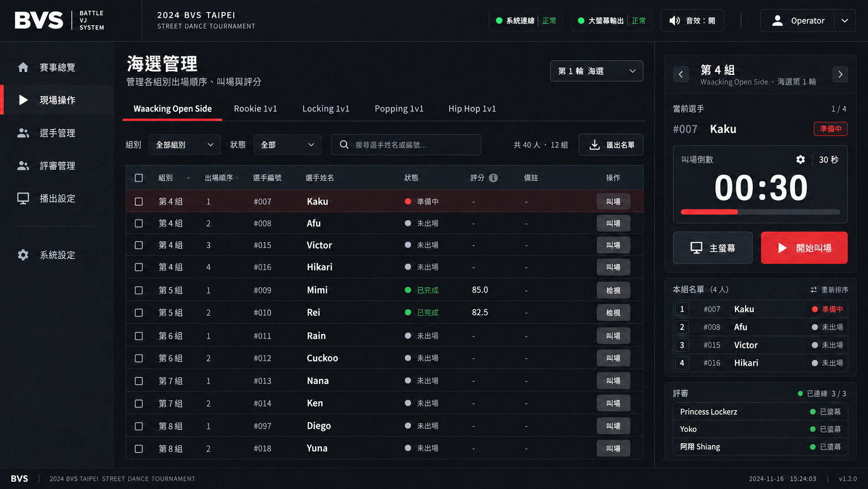Expand the 全部組別 group filter dropdown
868x489 pixels.
click(184, 145)
